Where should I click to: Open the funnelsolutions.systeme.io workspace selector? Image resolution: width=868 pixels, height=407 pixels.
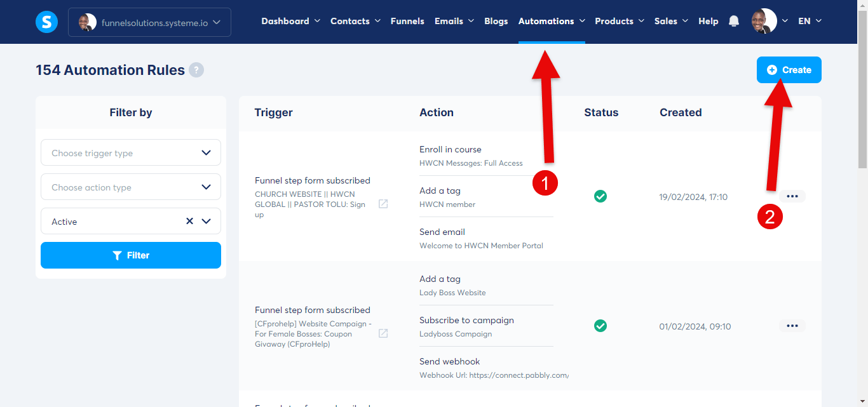coord(149,22)
